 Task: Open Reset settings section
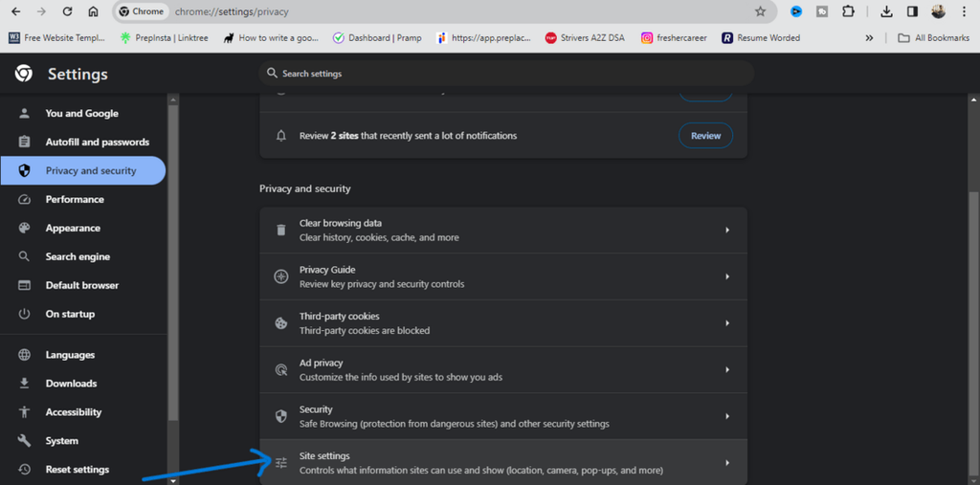tap(83, 470)
